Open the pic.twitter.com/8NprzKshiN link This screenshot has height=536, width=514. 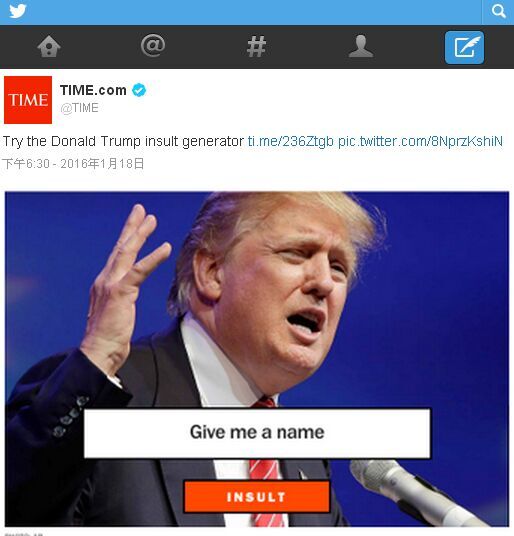tap(420, 141)
